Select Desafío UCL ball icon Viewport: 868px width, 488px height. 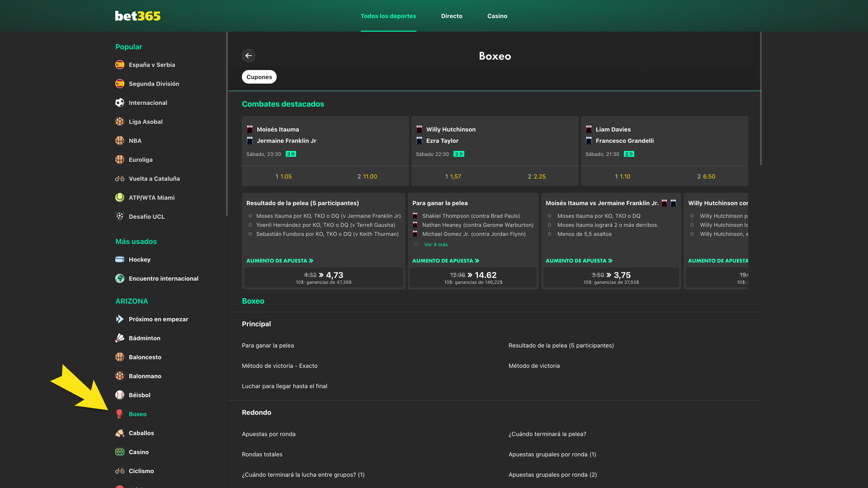point(120,216)
